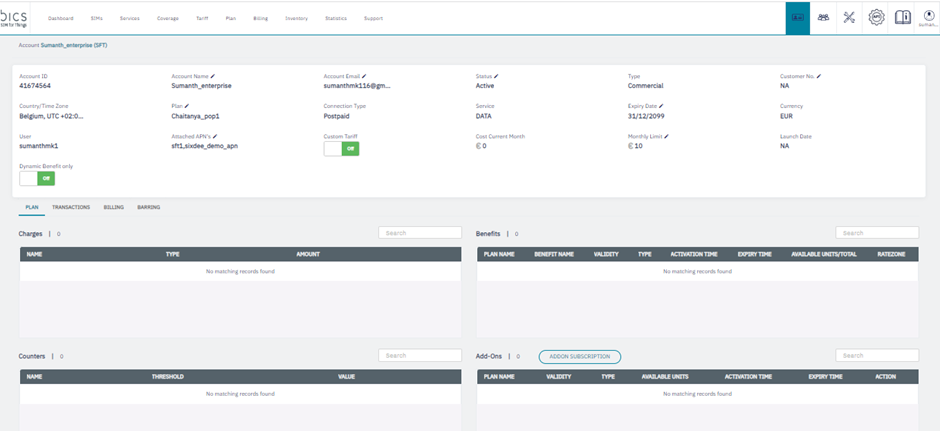940x431 pixels.
Task: Open the SIMs menu item
Action: pyautogui.click(x=96, y=18)
